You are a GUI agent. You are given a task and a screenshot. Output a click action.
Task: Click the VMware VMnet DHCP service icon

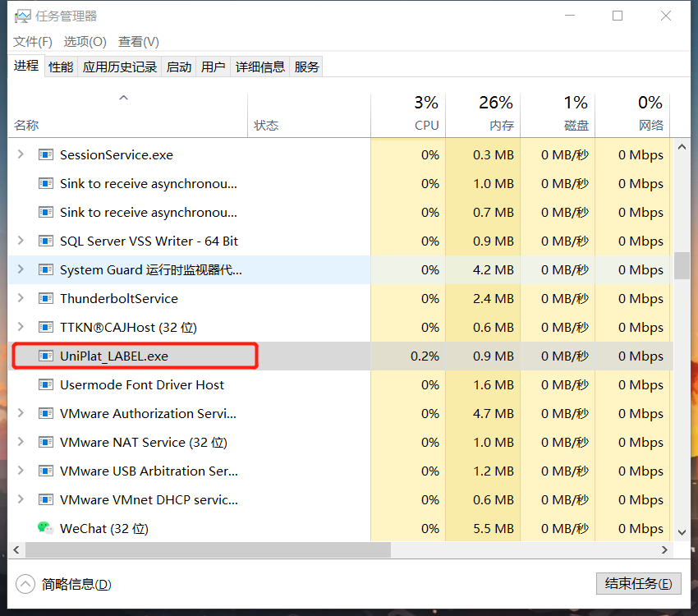tap(46, 499)
